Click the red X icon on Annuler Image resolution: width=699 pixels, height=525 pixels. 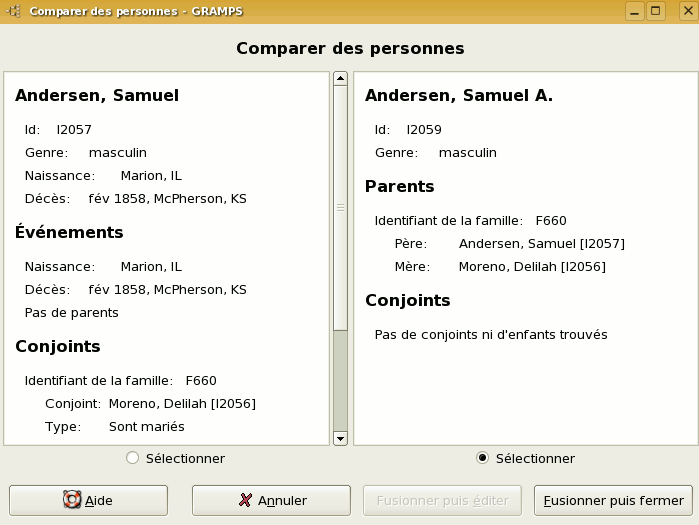point(246,500)
